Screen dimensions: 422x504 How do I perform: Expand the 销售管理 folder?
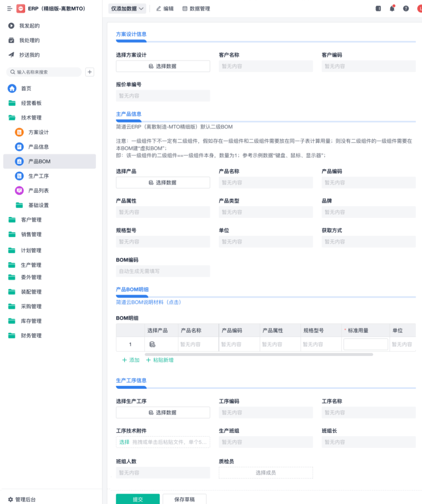[x=31, y=234]
